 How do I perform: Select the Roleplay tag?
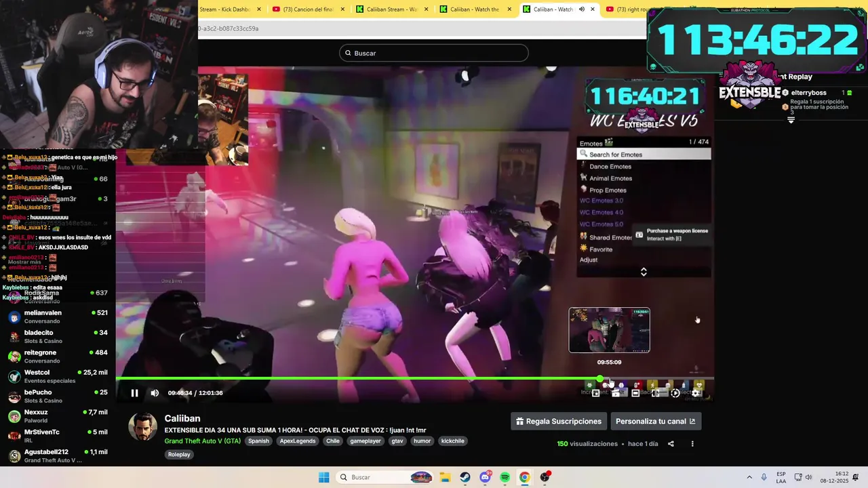(x=179, y=455)
